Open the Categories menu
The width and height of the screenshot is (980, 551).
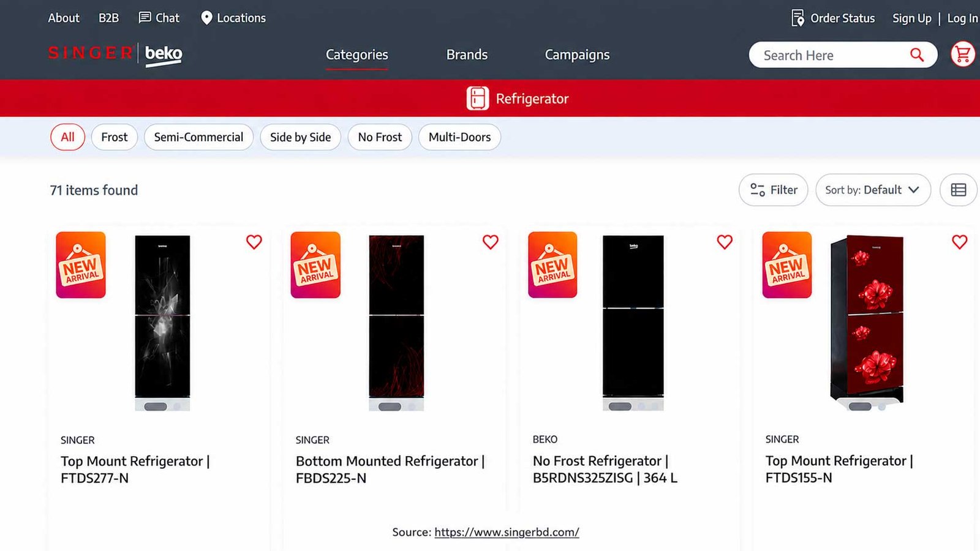pos(357,55)
